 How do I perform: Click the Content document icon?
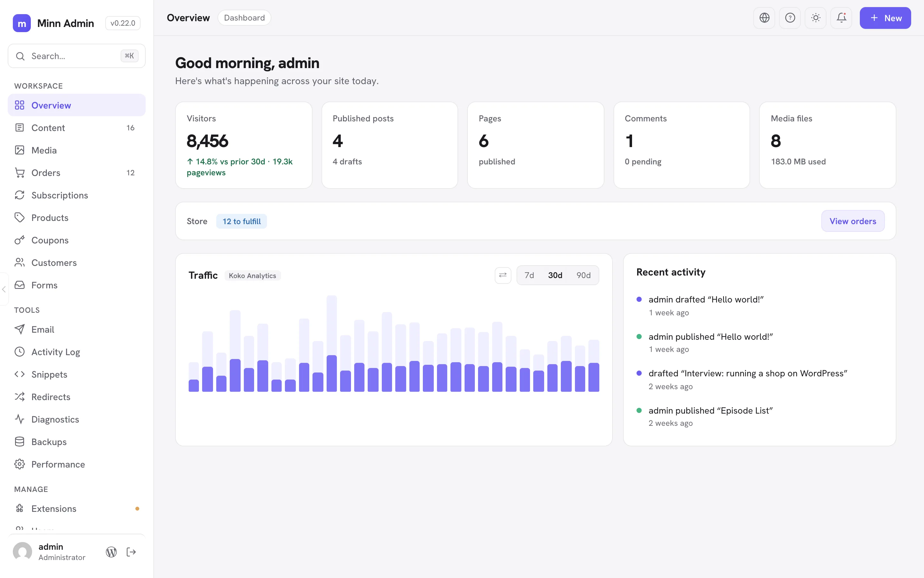coord(20,128)
